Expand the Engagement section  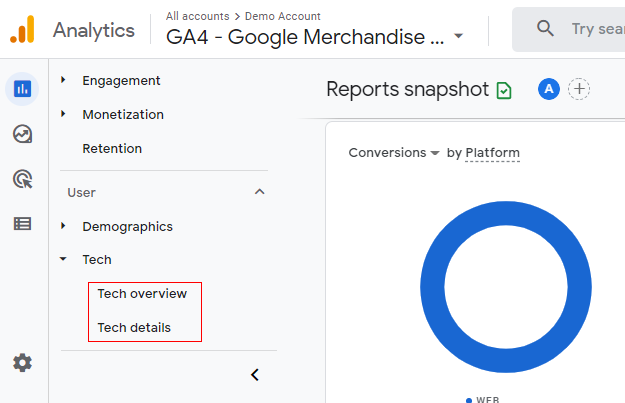coord(63,80)
